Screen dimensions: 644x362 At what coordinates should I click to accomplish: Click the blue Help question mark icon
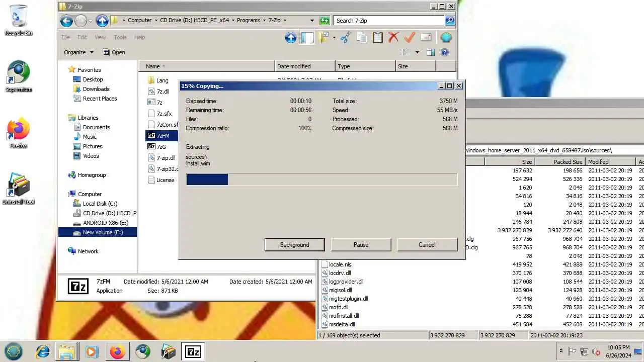445,52
